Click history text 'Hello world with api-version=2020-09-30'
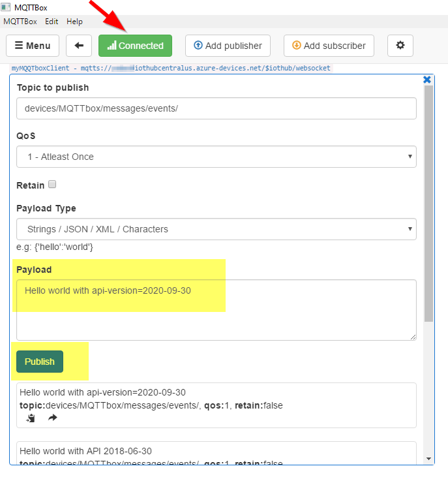The width and height of the screenshot is (448, 481). 102,392
